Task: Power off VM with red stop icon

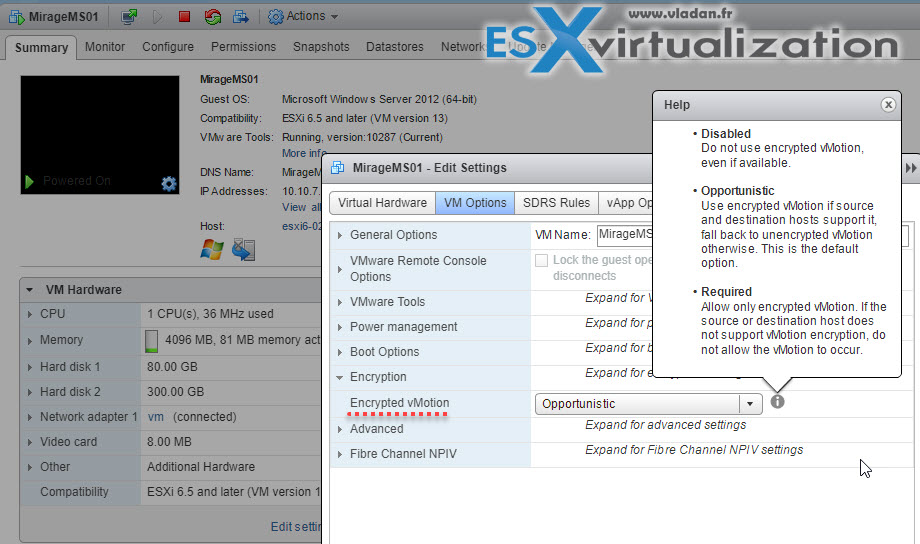Action: 184,16
